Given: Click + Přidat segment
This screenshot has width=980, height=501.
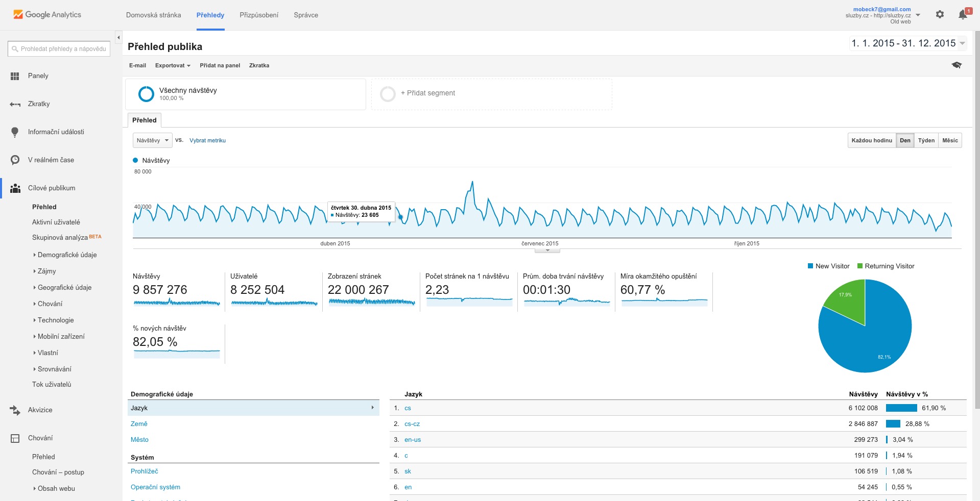Looking at the screenshot, I should point(428,93).
